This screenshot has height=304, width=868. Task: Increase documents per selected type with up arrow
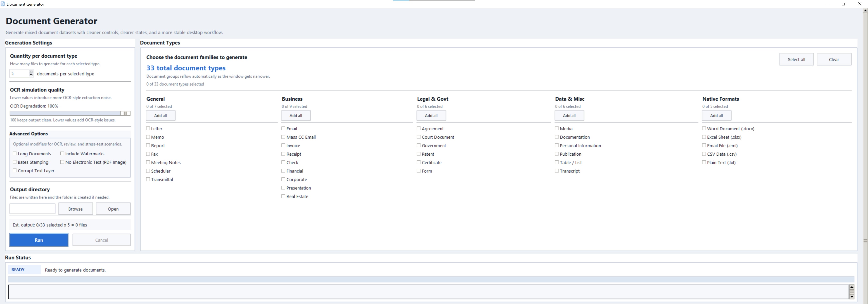tap(31, 71)
